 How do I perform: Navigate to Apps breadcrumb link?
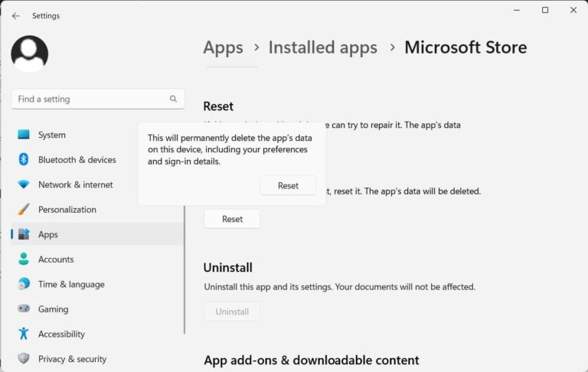click(223, 47)
